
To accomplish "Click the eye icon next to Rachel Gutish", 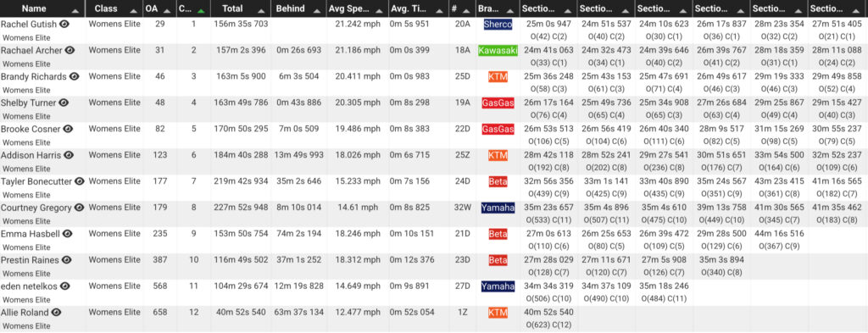I will click(x=64, y=24).
